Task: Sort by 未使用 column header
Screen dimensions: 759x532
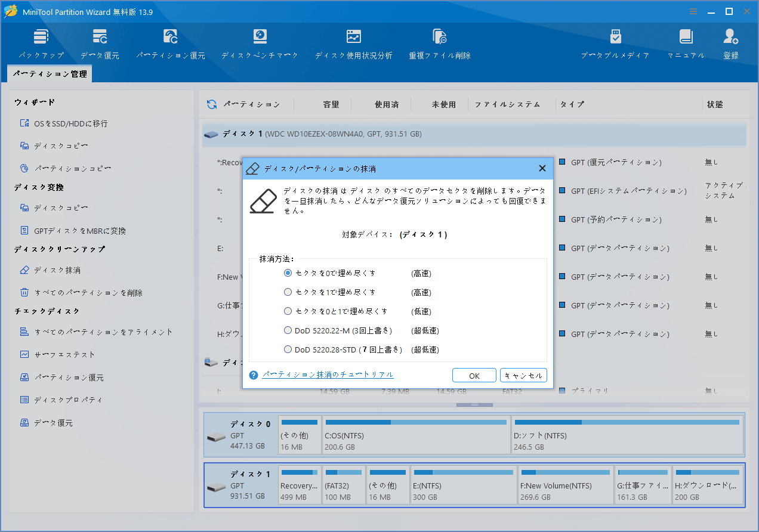Action: [x=444, y=104]
